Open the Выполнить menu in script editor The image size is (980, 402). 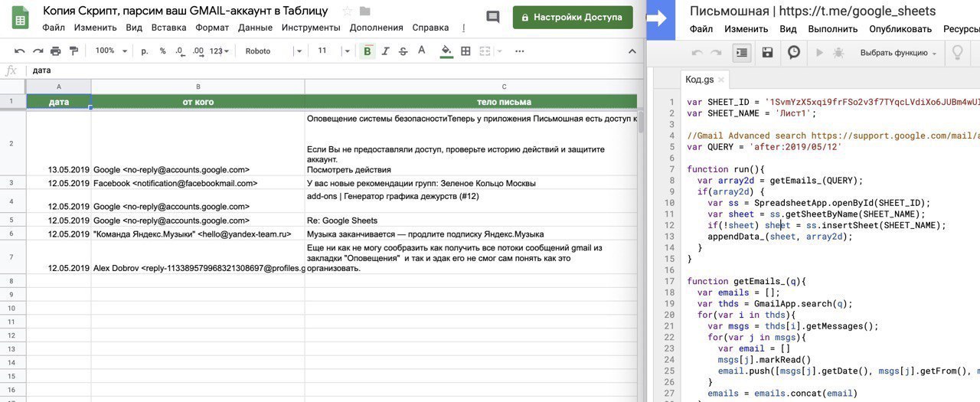pos(833,29)
